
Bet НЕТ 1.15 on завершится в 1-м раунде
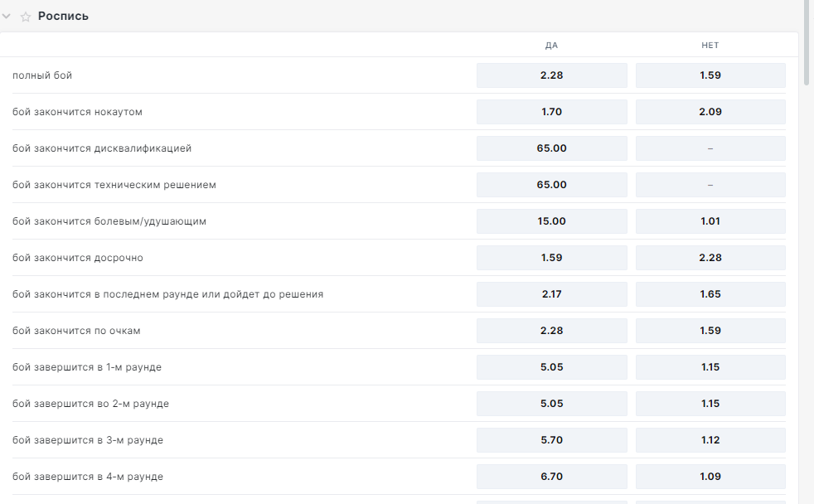[710, 367]
